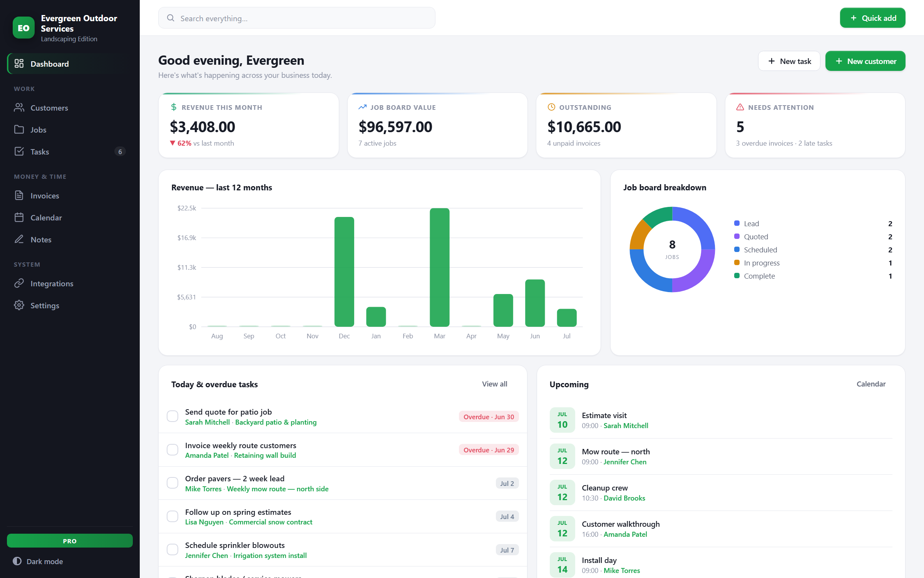The height and width of the screenshot is (578, 924).
Task: Open View all tasks link
Action: pyautogui.click(x=494, y=384)
